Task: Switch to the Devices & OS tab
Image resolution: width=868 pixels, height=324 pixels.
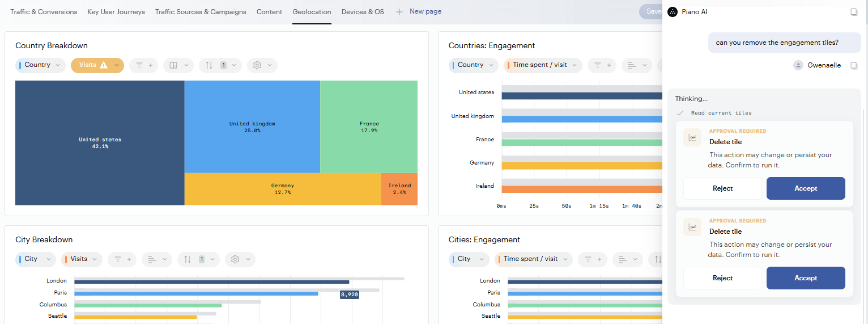Action: [x=363, y=11]
